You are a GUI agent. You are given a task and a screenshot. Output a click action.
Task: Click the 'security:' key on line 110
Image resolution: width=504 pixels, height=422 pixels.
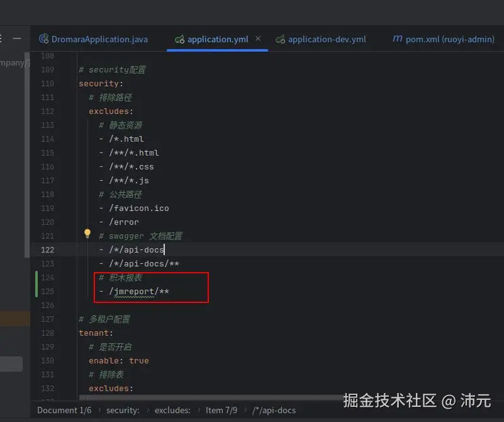pyautogui.click(x=101, y=84)
